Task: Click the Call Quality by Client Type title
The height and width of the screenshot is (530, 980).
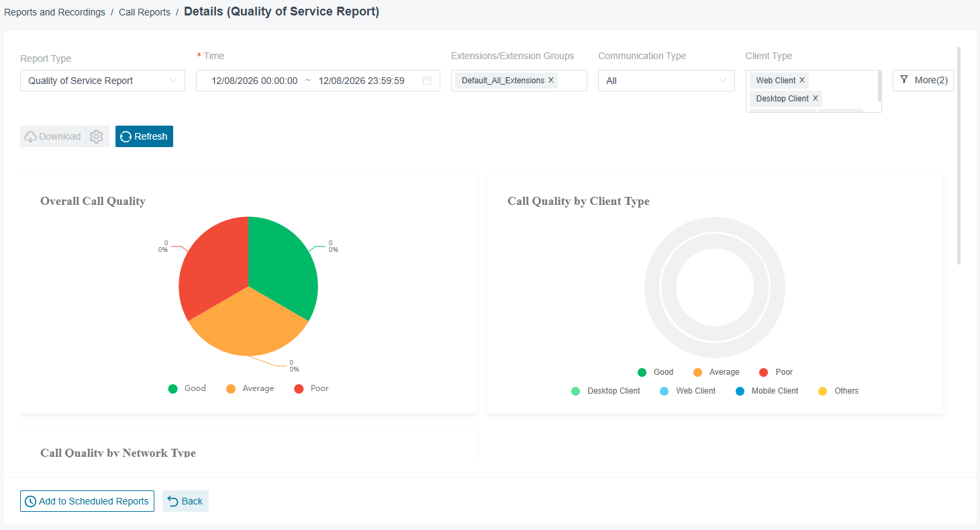Action: coord(579,201)
